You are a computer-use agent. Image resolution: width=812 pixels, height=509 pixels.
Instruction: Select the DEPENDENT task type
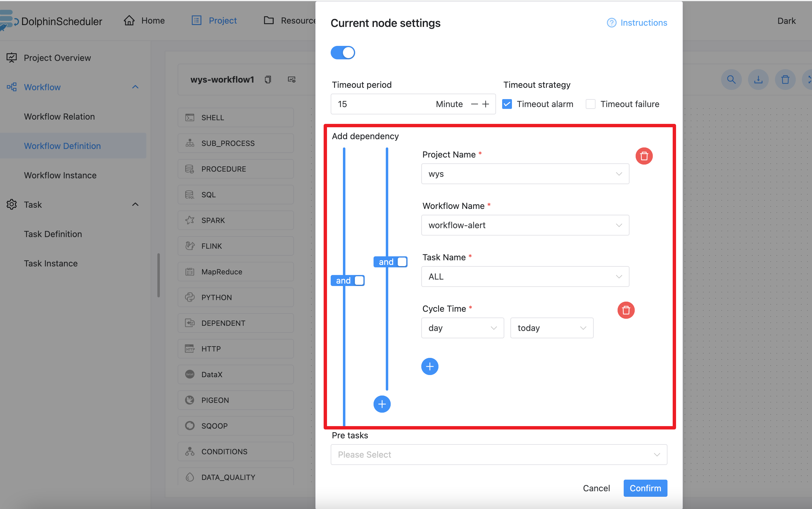coord(235,323)
